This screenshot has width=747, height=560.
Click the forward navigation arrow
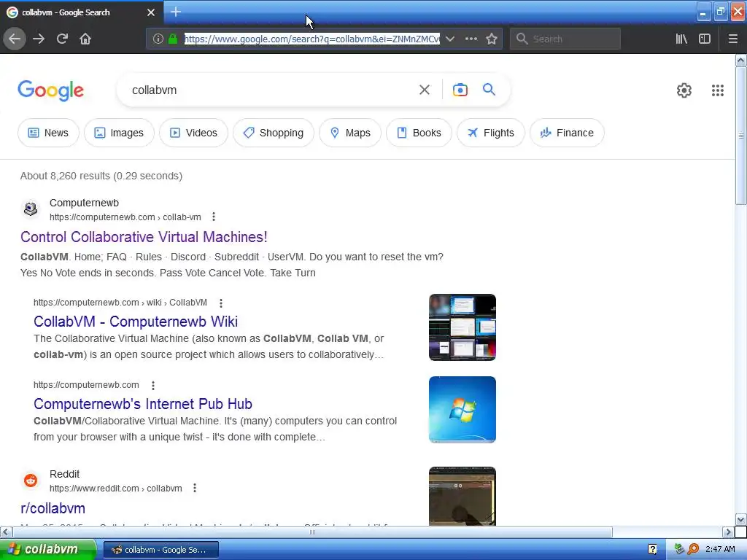(x=39, y=39)
